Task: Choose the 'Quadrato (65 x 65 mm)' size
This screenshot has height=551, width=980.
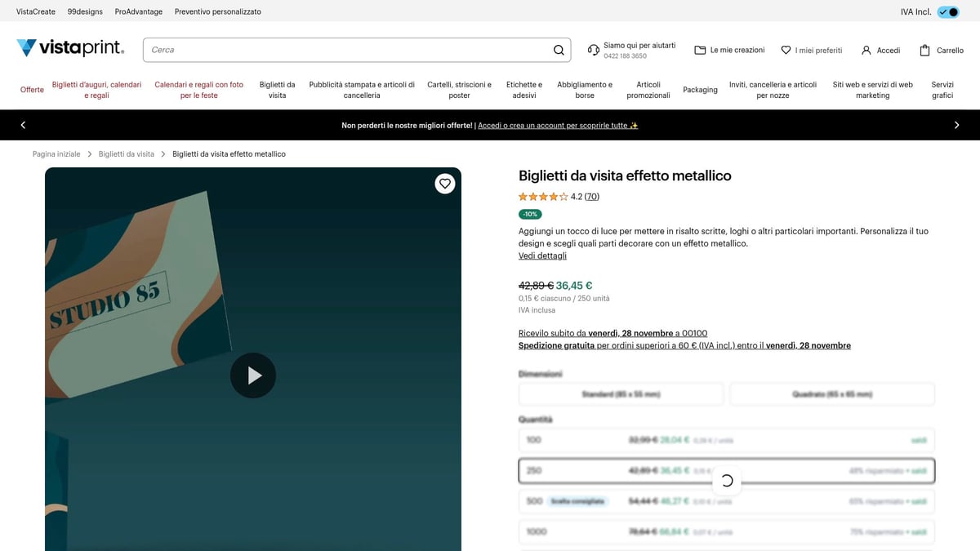Action: [831, 394]
